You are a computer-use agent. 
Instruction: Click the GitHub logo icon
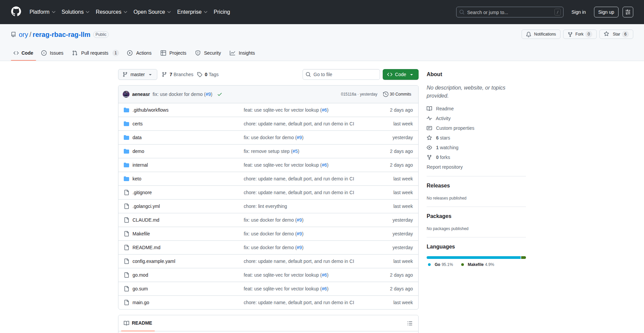click(x=16, y=12)
